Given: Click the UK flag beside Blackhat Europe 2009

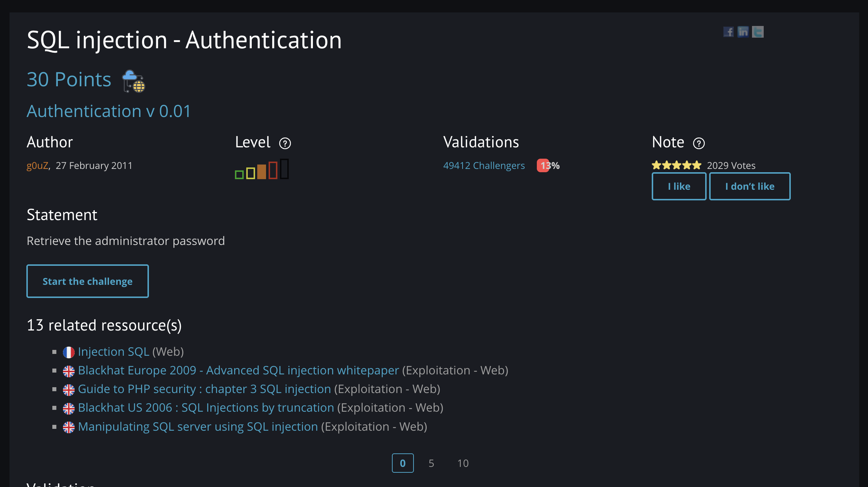Looking at the screenshot, I should pyautogui.click(x=68, y=371).
